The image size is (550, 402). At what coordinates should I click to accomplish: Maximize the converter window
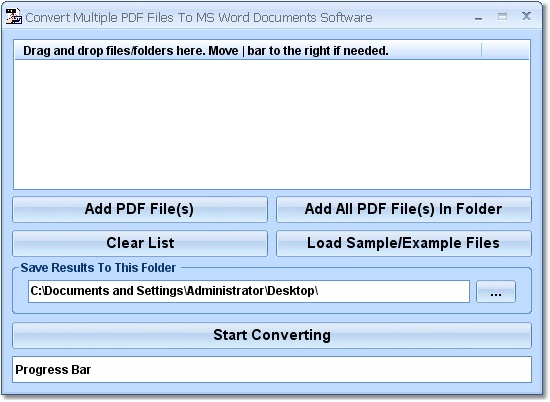click(502, 16)
